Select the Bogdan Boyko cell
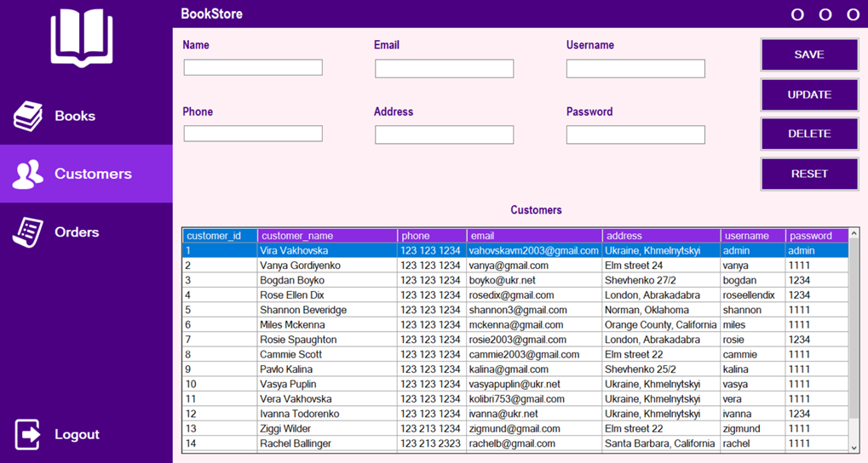This screenshot has height=463, width=868. tap(327, 281)
